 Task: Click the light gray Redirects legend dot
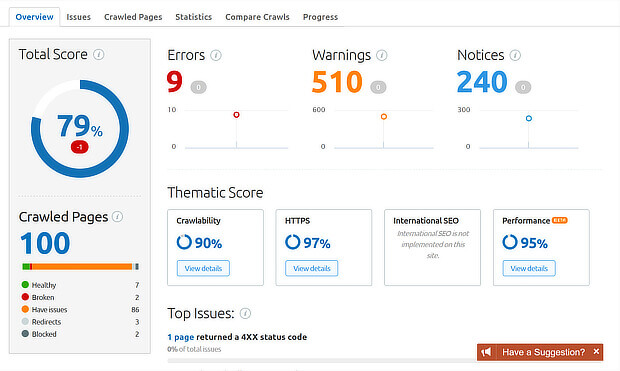tap(25, 322)
